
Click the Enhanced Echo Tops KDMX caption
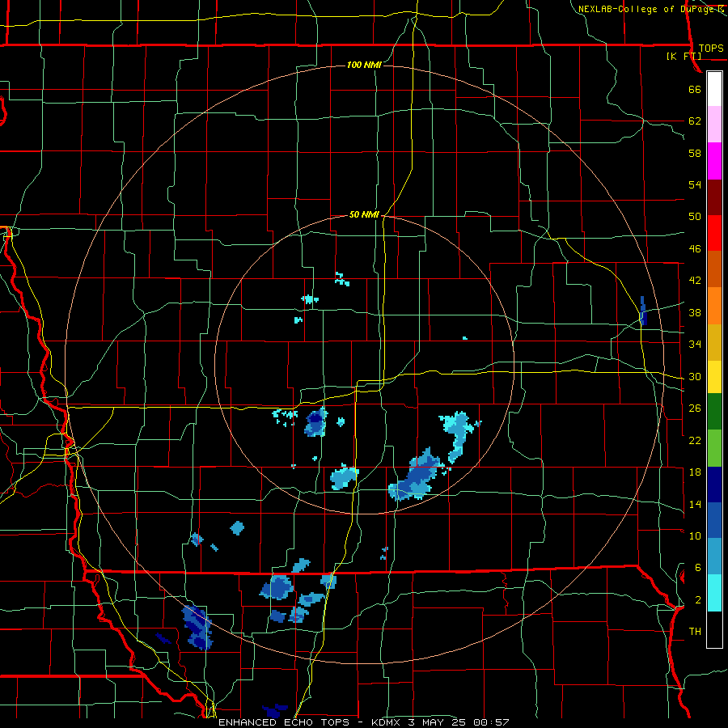point(363,722)
